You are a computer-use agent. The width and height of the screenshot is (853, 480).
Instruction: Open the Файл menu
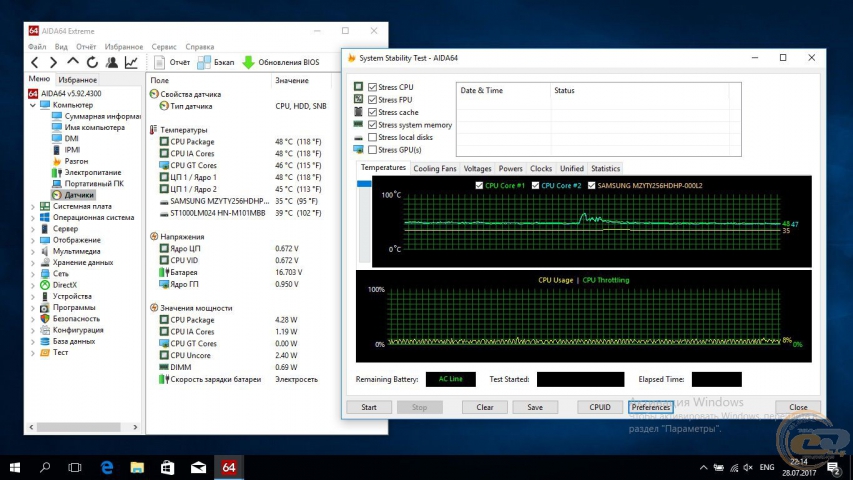37,47
